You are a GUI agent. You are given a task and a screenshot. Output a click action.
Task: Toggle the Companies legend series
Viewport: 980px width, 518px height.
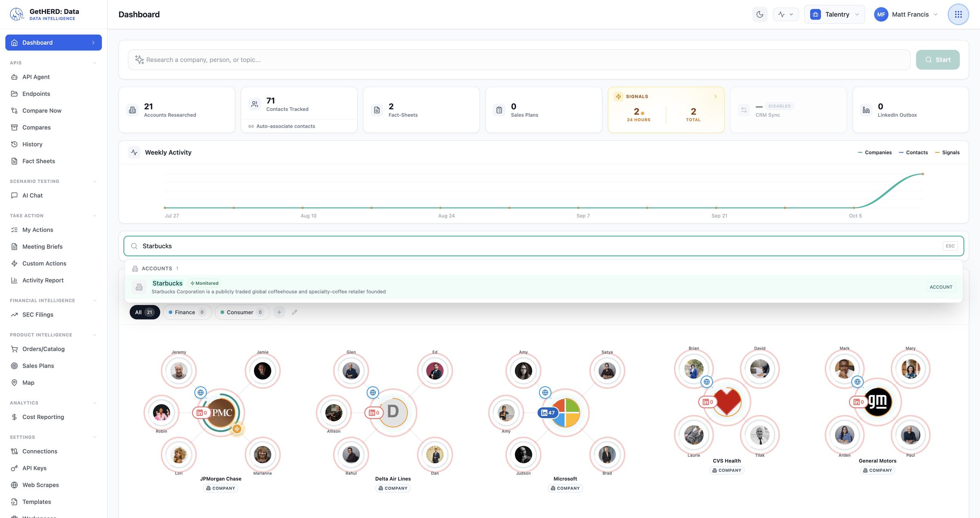tap(875, 152)
